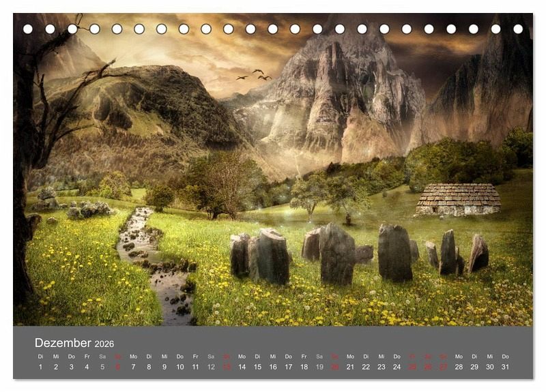Image resolution: width=546 pixels, height=392 pixels.
Task: Select date 16 in the date strip
Action: [x=272, y=367]
